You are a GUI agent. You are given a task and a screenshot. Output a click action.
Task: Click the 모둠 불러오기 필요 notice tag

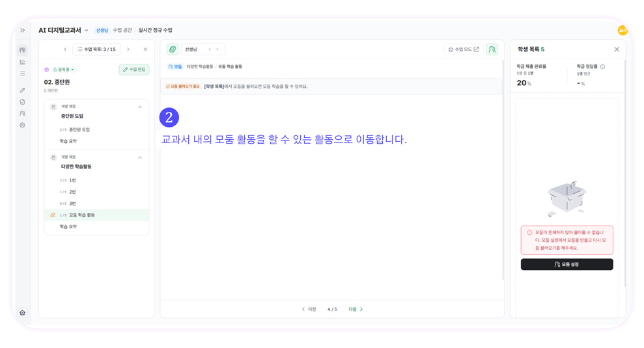click(x=183, y=87)
